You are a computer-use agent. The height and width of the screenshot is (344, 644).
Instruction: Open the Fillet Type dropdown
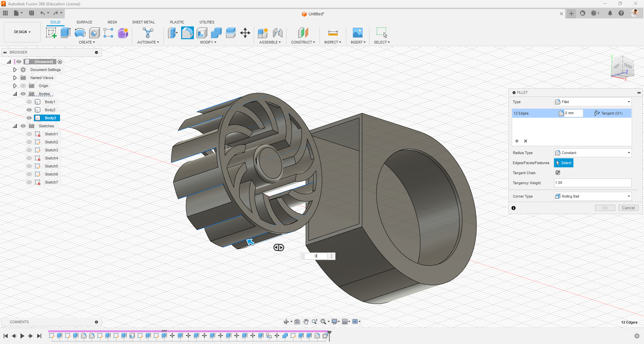click(x=593, y=102)
